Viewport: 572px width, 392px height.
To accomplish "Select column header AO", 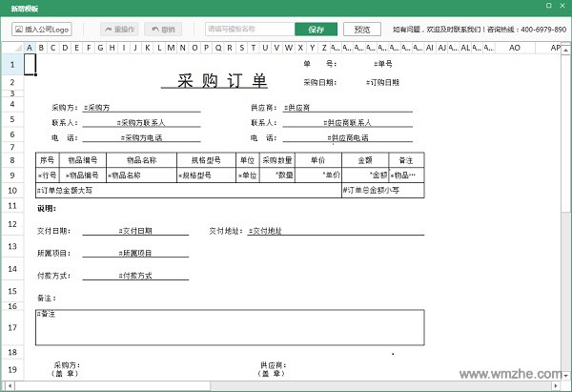I will 515,48.
